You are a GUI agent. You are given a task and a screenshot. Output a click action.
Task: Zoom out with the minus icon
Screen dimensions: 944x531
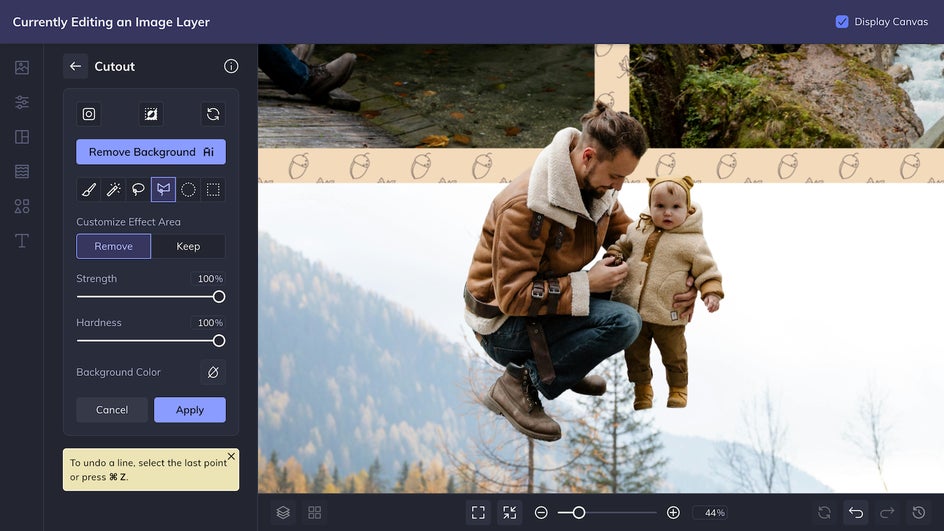(x=541, y=512)
